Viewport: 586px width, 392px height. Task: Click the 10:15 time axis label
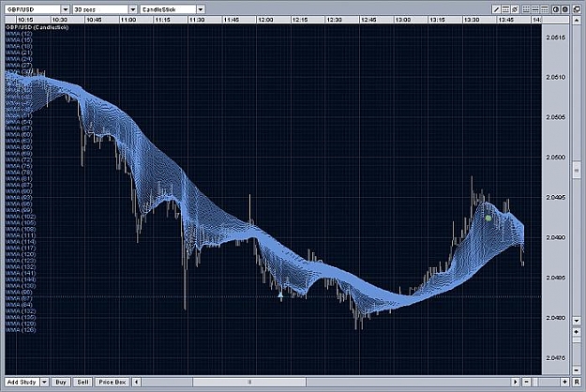click(25, 20)
